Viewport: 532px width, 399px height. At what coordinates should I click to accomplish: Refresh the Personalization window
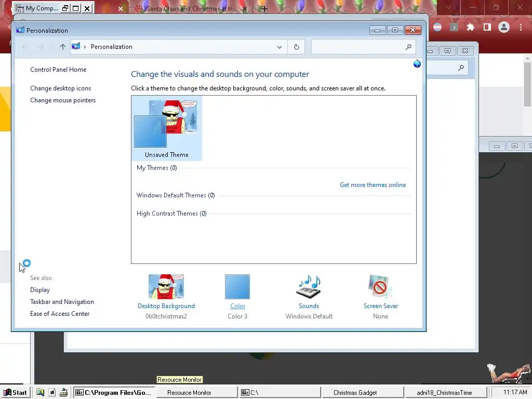pos(296,47)
